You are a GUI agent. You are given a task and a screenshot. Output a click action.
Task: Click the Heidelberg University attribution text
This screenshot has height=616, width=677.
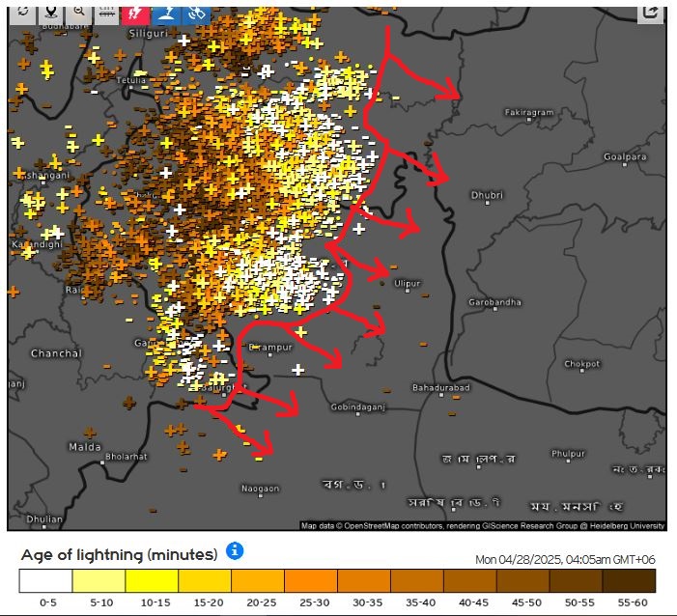pyautogui.click(x=627, y=526)
